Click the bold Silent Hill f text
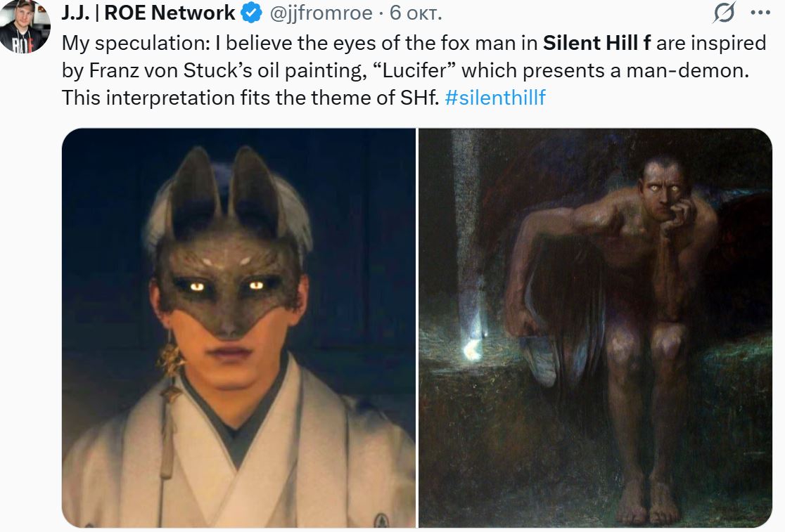785x532 pixels. click(x=596, y=43)
